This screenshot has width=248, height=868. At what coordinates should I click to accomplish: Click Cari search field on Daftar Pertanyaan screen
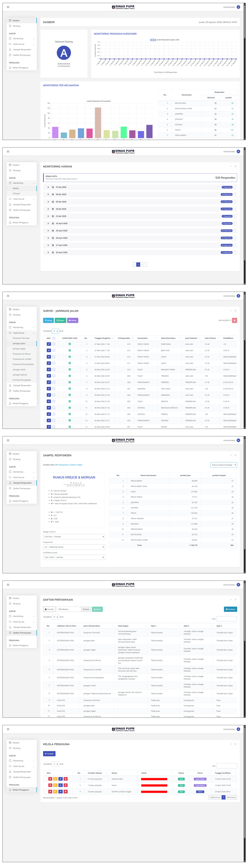(x=227, y=619)
